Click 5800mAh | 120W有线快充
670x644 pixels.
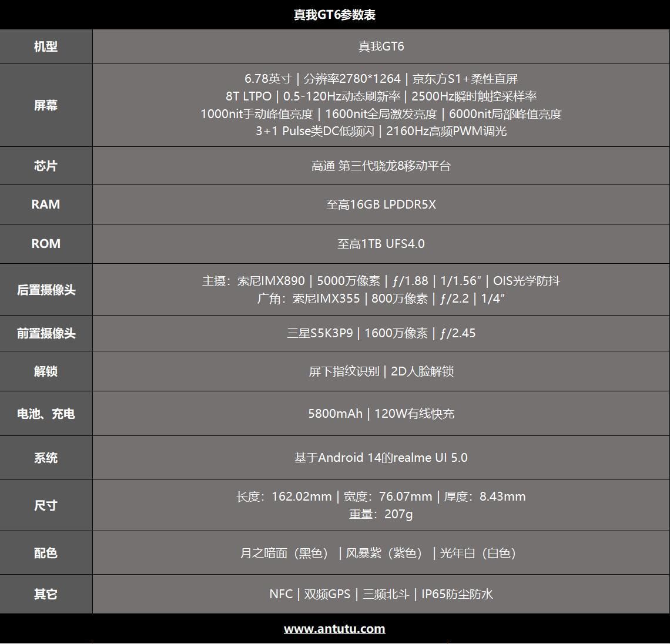381,414
